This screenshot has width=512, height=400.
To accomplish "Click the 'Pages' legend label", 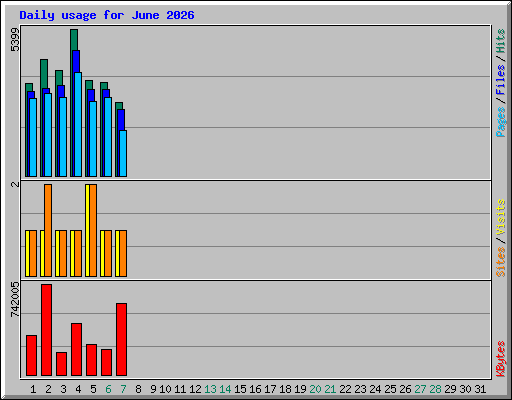I will pos(500,122).
